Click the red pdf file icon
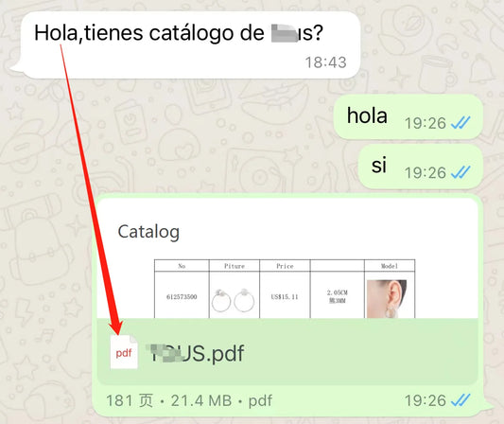 [124, 352]
